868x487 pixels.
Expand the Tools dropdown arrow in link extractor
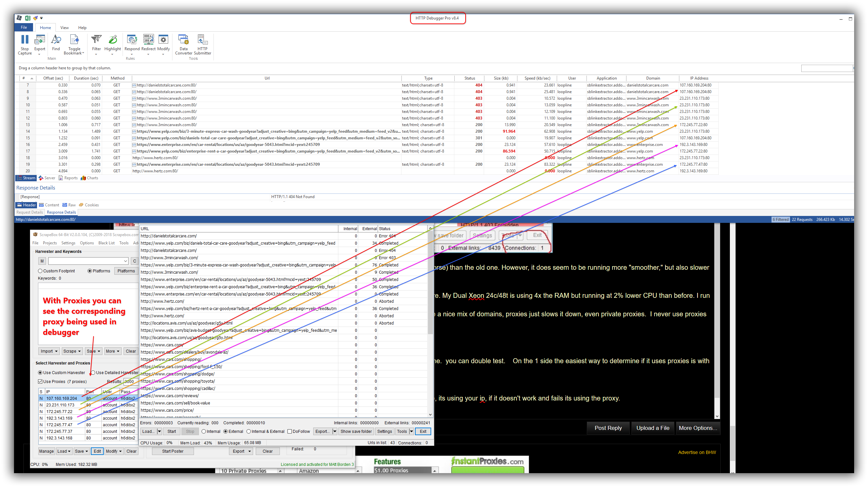pos(411,432)
